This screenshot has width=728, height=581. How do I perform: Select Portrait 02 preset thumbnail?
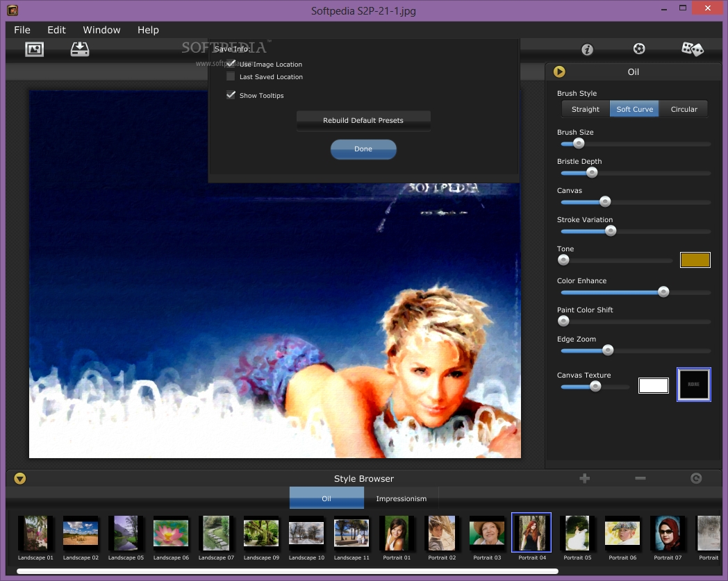(x=442, y=533)
